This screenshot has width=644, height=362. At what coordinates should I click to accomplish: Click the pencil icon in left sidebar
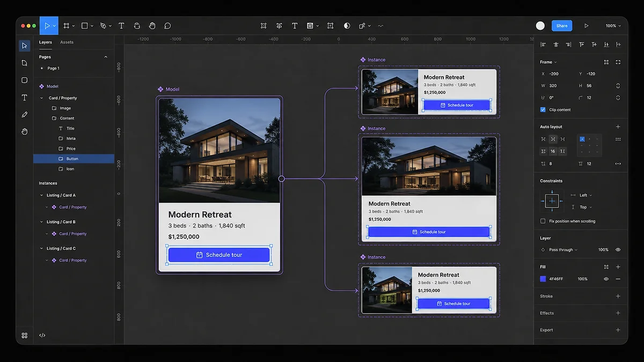(x=24, y=115)
